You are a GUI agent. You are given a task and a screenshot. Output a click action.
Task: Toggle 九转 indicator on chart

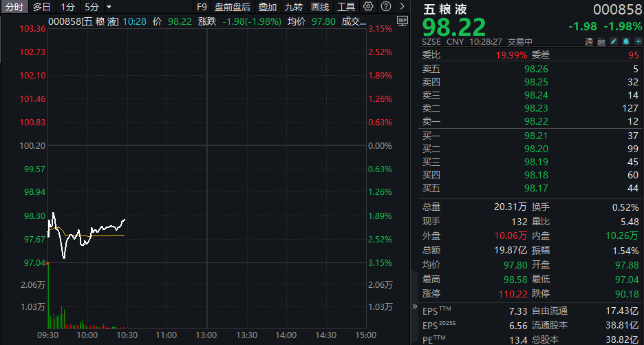pyautogui.click(x=294, y=7)
